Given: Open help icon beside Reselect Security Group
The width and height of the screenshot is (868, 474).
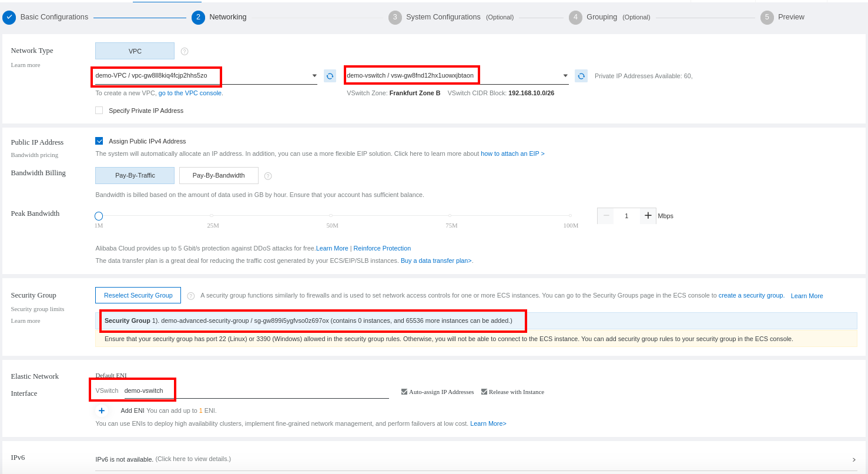Looking at the screenshot, I should click(191, 296).
